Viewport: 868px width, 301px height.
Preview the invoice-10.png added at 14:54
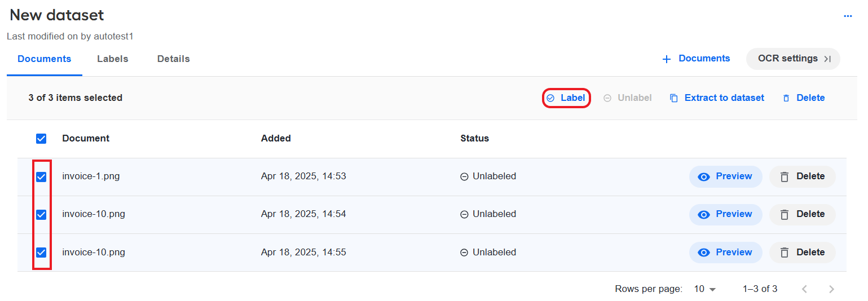[725, 214]
